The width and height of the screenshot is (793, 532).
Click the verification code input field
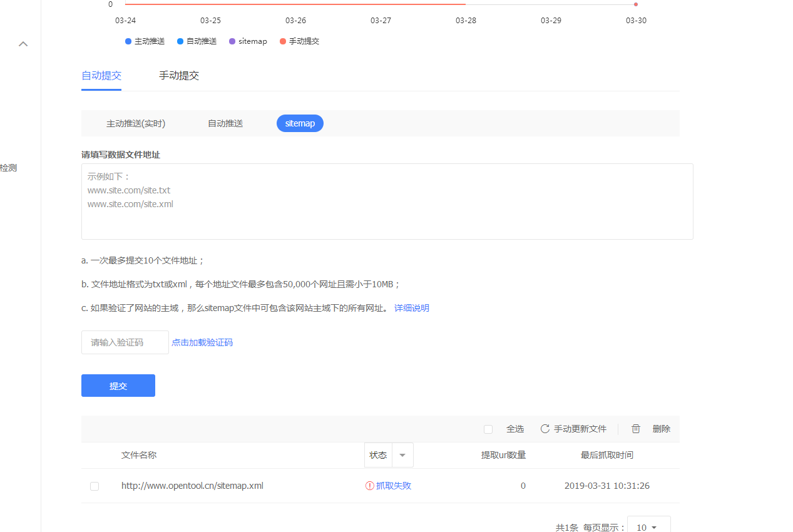(125, 342)
